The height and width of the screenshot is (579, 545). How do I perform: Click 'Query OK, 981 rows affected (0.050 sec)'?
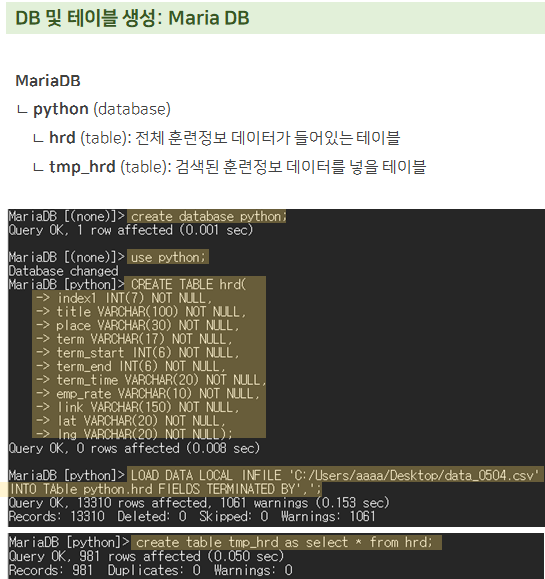coord(146,556)
